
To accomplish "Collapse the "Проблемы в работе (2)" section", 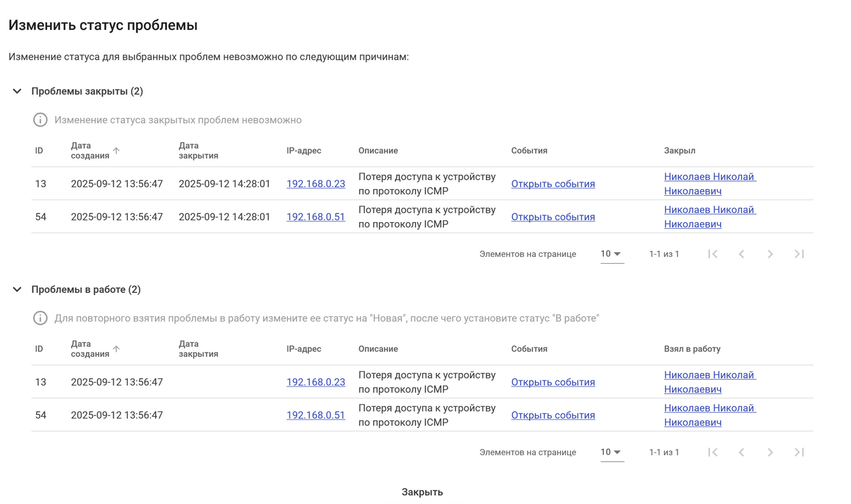I will [17, 289].
